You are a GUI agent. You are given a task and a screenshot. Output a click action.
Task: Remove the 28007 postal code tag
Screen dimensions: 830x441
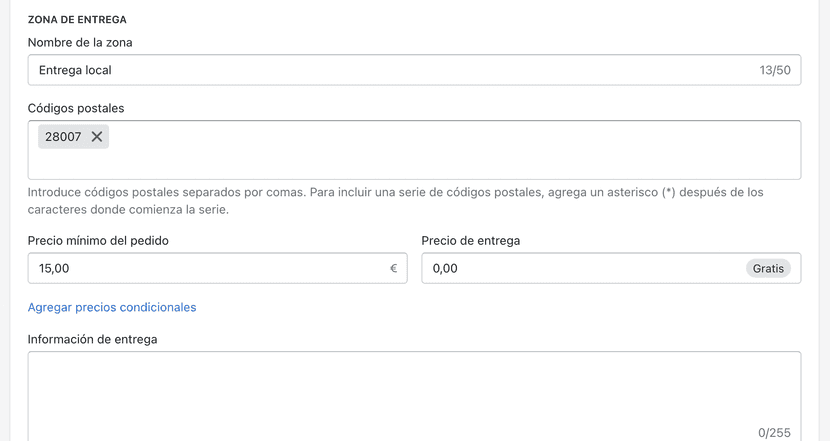pos(97,137)
